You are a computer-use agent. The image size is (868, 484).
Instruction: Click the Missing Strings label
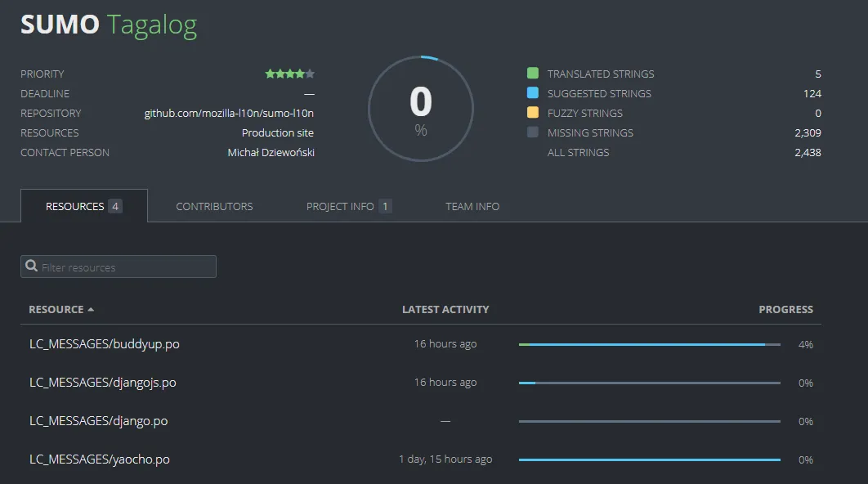pyautogui.click(x=590, y=133)
